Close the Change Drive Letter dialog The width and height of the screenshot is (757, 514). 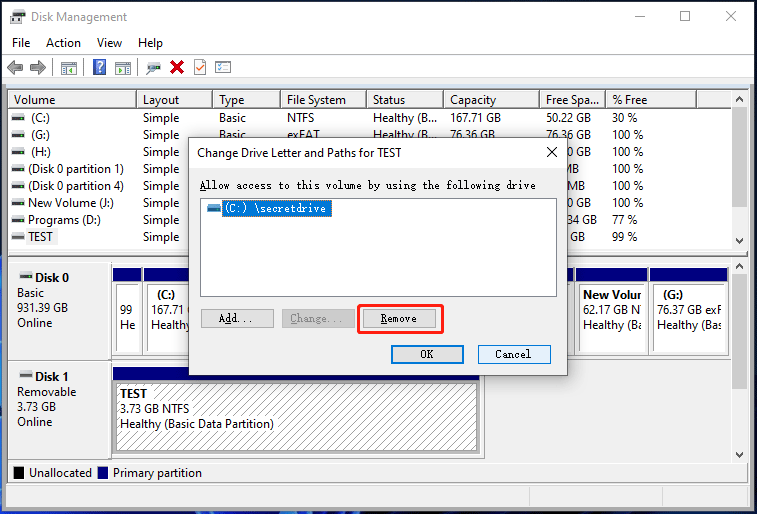pyautogui.click(x=552, y=153)
